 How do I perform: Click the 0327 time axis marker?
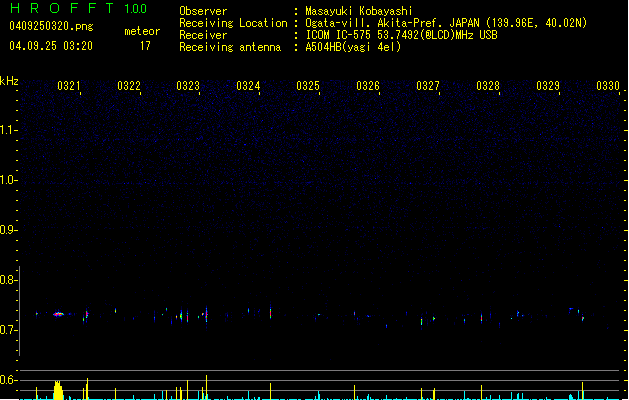click(x=428, y=86)
